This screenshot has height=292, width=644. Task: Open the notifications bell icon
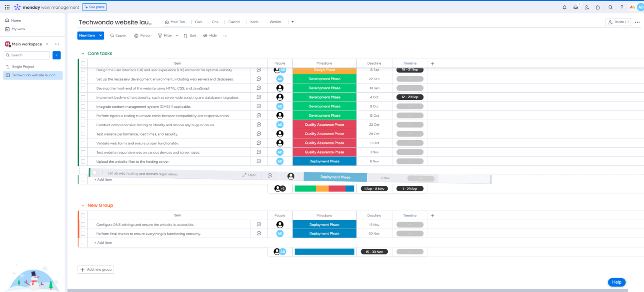[x=564, y=7]
